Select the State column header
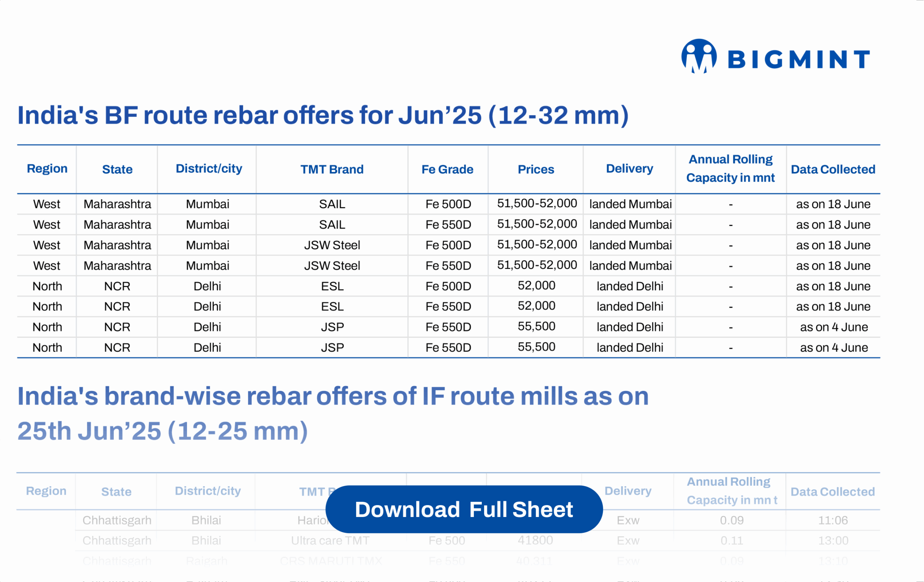The image size is (924, 582). tap(117, 169)
